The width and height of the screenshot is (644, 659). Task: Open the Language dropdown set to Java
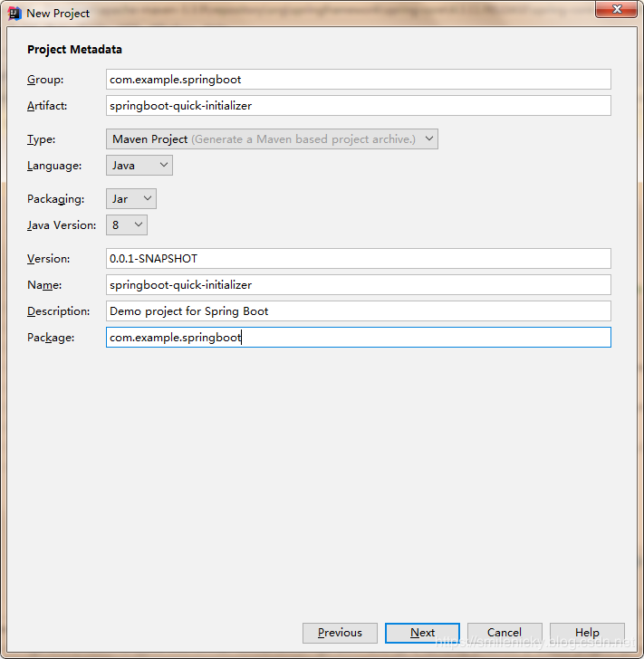[x=139, y=166]
